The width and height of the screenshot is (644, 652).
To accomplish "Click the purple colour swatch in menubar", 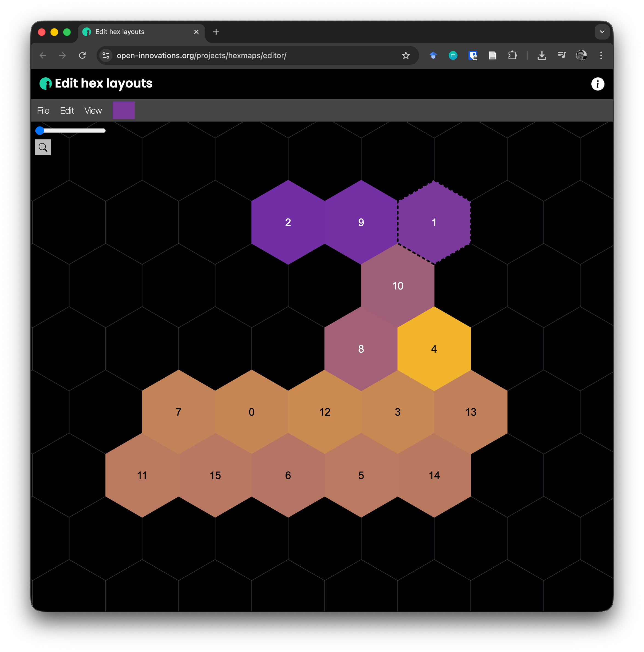I will (x=123, y=110).
